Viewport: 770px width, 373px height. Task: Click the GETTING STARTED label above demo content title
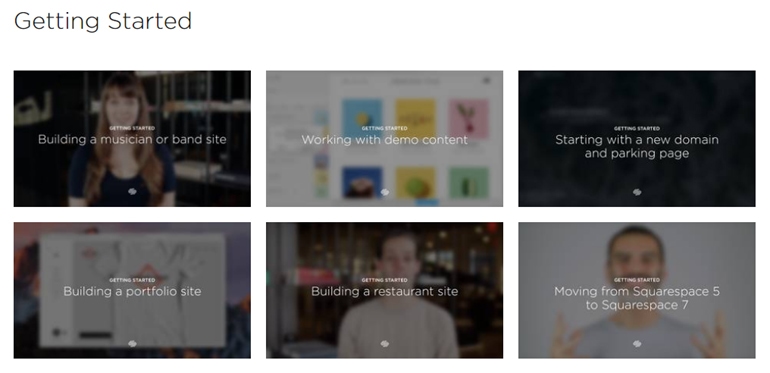pyautogui.click(x=385, y=128)
